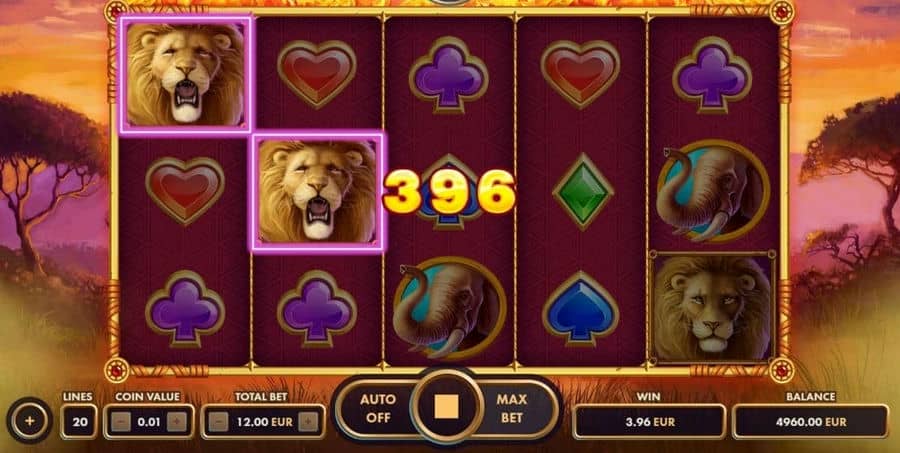The image size is (900, 453).
Task: Open the round plus menu button
Action: click(x=30, y=421)
